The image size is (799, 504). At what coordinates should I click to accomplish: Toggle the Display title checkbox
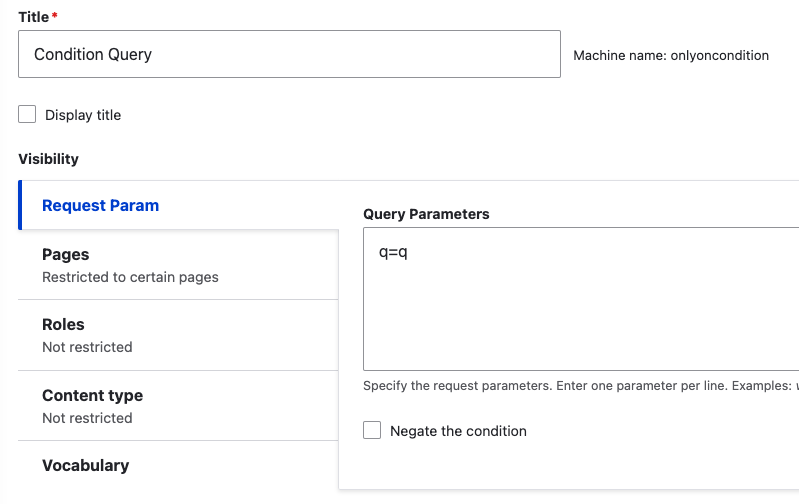tap(27, 114)
